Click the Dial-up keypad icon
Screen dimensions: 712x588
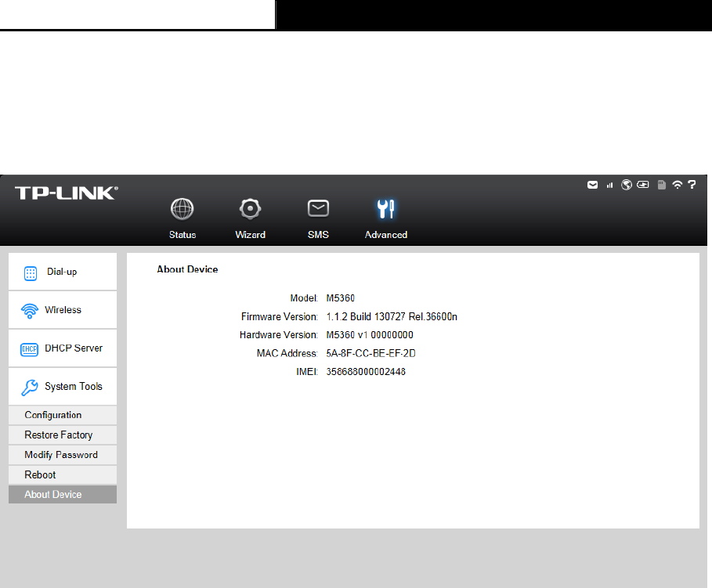point(31,274)
